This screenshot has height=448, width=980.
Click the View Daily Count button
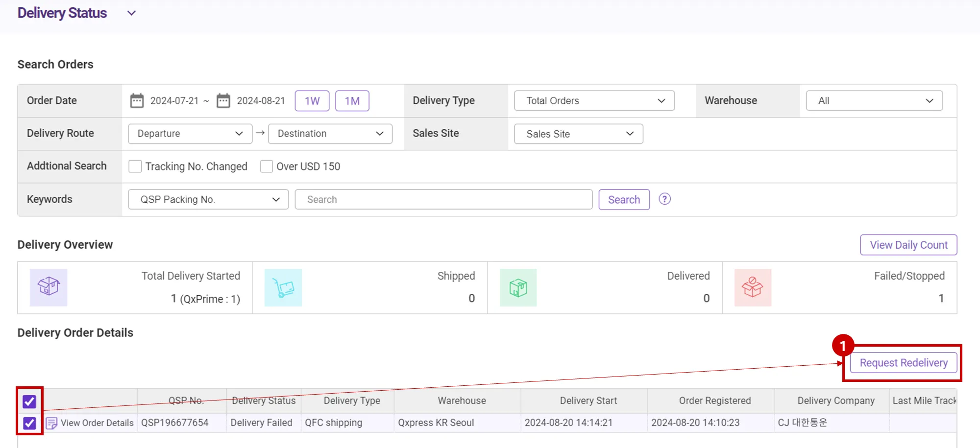(x=908, y=245)
